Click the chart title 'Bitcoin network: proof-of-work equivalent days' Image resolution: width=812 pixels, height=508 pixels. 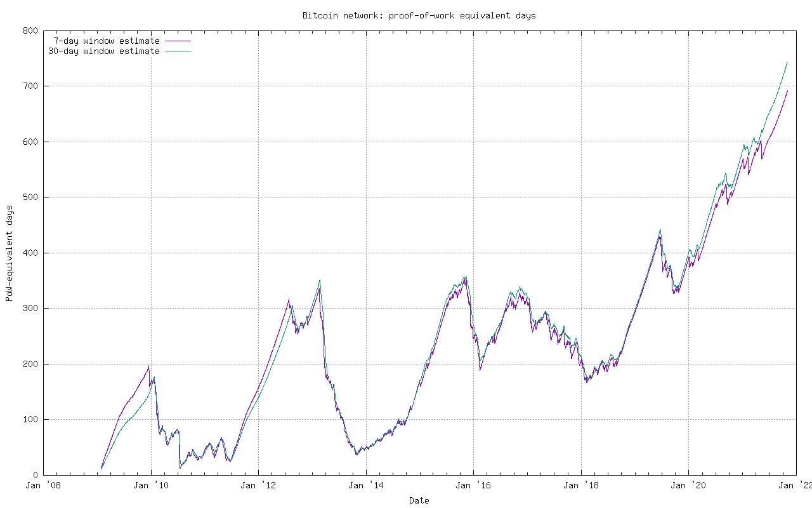[x=419, y=15]
